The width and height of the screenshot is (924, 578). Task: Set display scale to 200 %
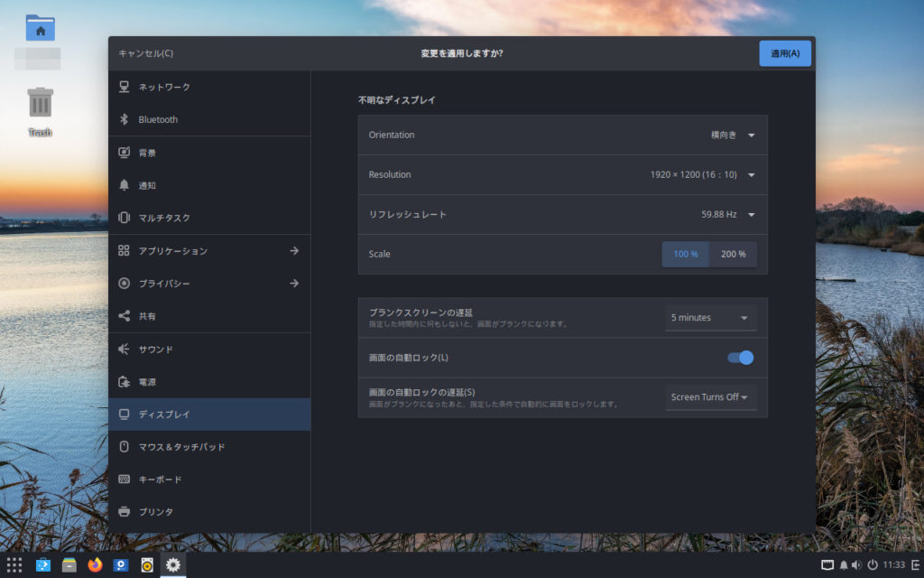coord(733,254)
